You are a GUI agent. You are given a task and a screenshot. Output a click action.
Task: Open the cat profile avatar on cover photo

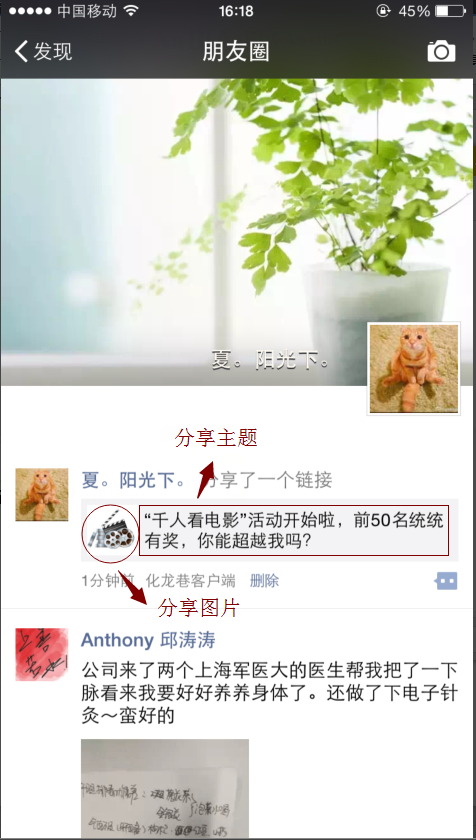tap(414, 369)
